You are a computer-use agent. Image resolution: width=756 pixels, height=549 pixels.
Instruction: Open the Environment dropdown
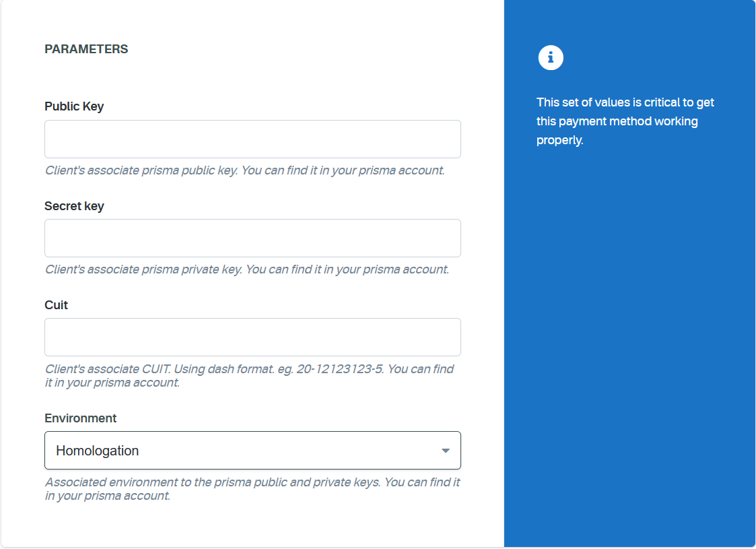pyautogui.click(x=252, y=450)
